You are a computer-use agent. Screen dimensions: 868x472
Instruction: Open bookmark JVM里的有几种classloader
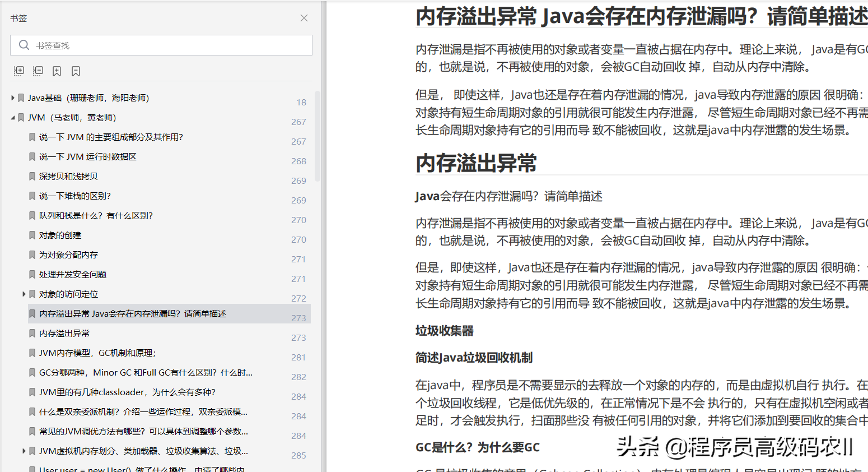click(x=127, y=392)
